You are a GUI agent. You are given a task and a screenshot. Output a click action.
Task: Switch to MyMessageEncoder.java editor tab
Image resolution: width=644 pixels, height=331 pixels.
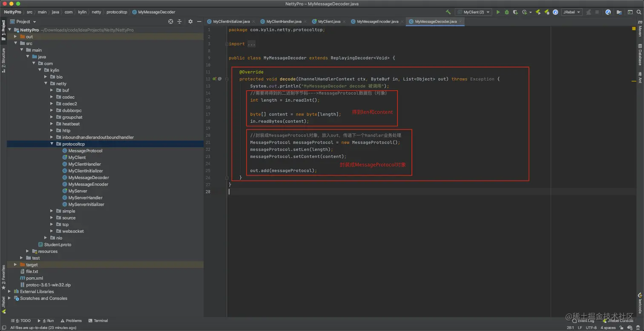[377, 21]
